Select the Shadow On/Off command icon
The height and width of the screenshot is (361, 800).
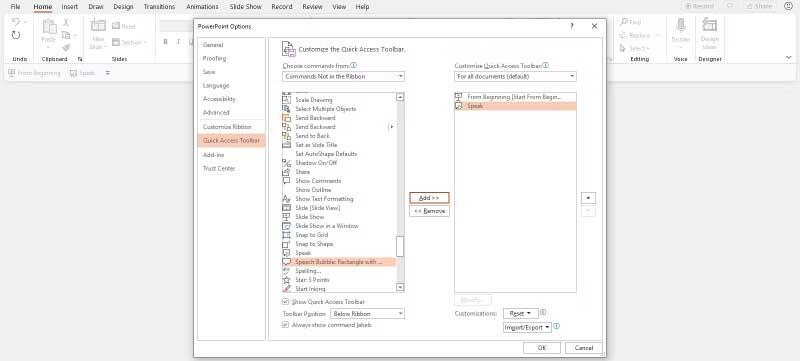(x=286, y=163)
